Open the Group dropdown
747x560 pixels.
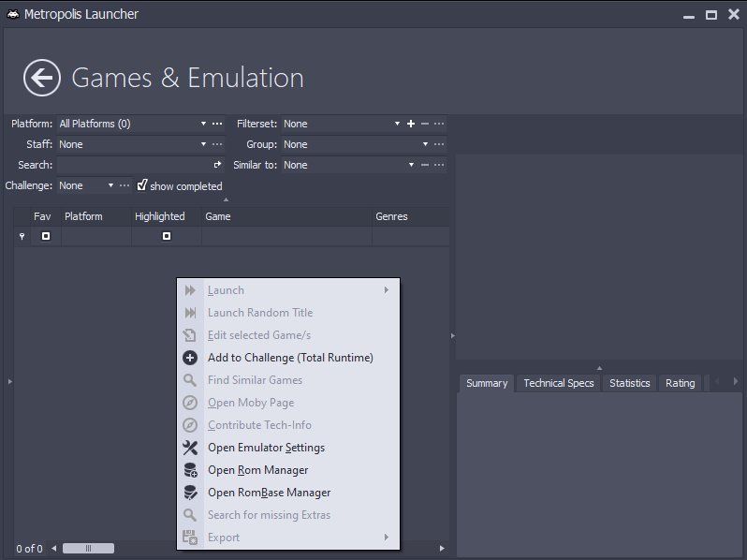point(425,144)
